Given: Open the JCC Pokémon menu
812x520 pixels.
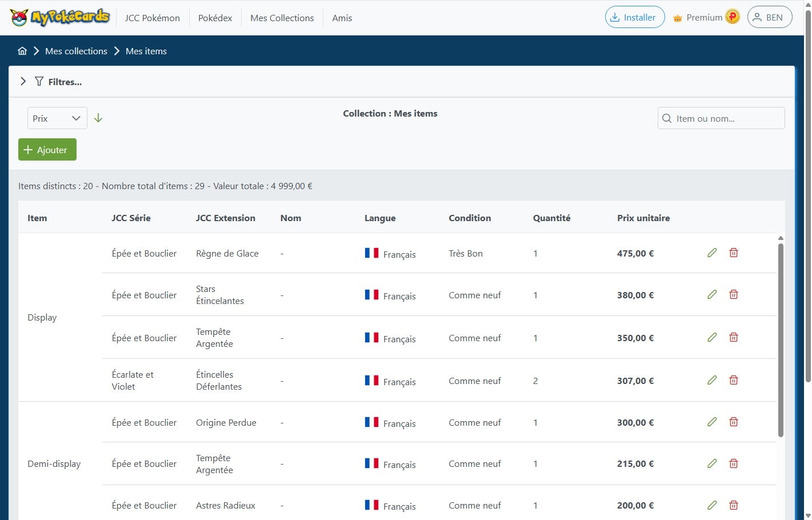Looking at the screenshot, I should [x=152, y=18].
